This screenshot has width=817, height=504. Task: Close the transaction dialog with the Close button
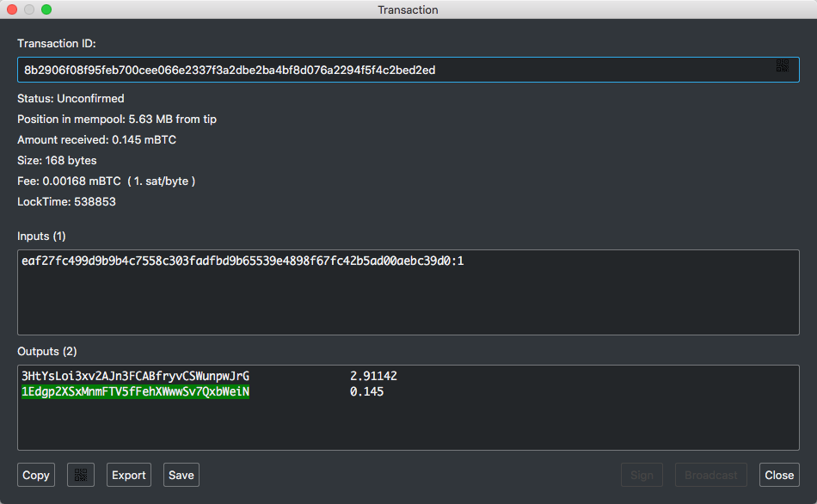click(x=779, y=475)
